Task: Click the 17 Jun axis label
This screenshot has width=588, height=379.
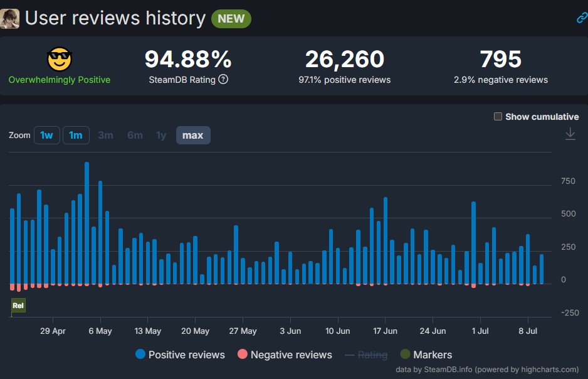Action: pyautogui.click(x=385, y=331)
